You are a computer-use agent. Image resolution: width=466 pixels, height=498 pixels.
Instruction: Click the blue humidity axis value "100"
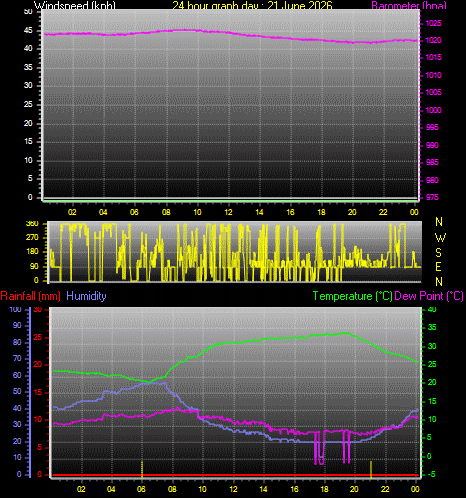coord(15,309)
